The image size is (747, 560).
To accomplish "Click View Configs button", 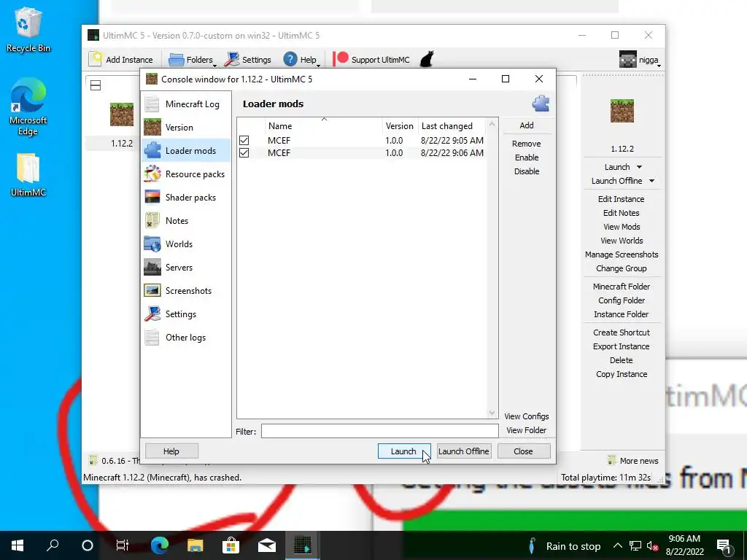I will (x=527, y=416).
